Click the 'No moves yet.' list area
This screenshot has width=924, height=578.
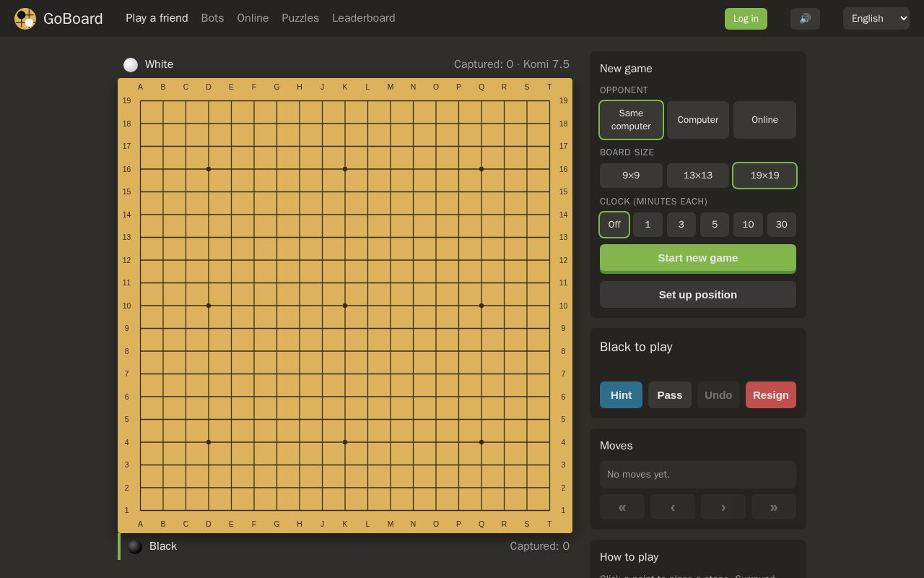[x=698, y=475]
